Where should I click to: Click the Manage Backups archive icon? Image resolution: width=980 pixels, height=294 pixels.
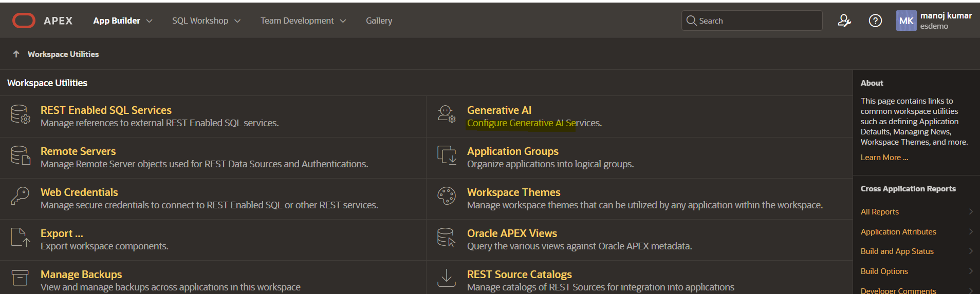pos(20,278)
